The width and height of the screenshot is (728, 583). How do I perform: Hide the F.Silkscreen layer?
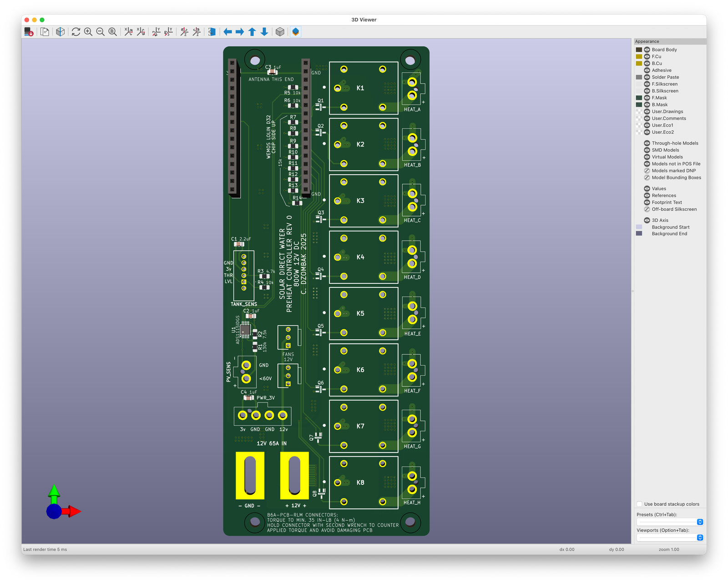(647, 84)
